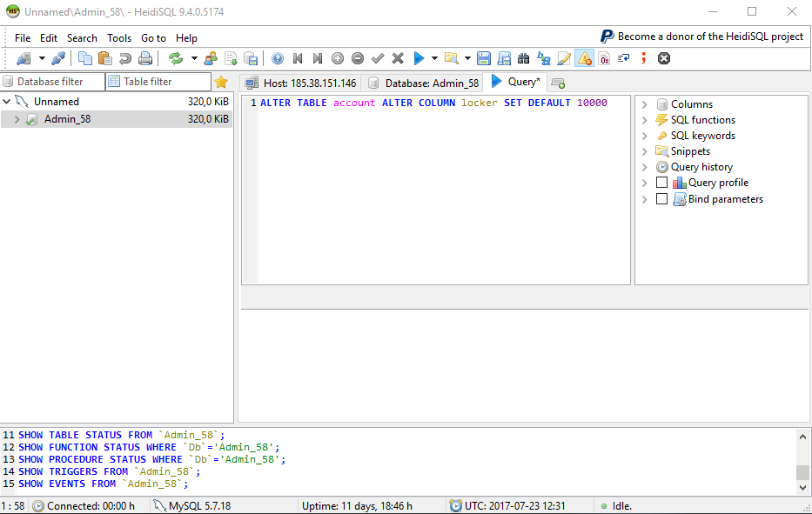Viewport: 812px width, 514px height.
Task: Open the Go to menu
Action: coord(153,37)
